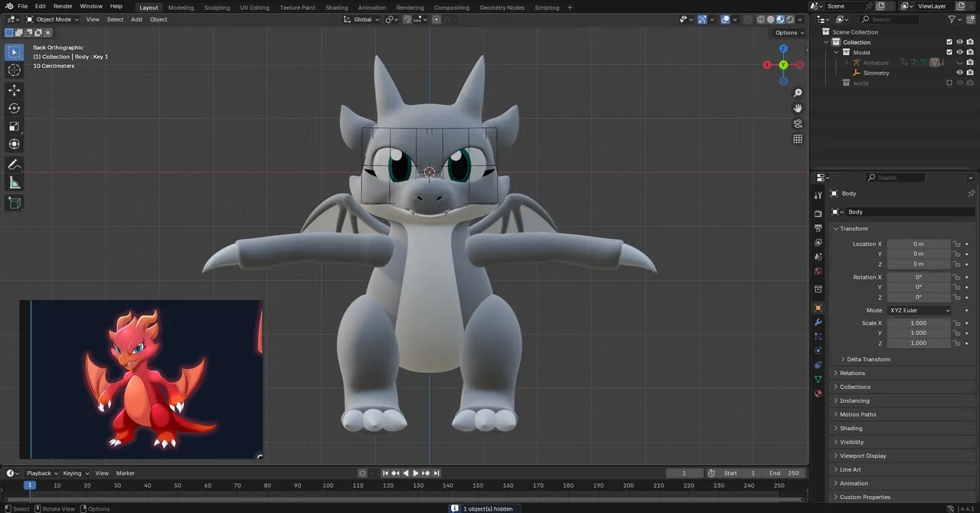
Task: Open the Render properties tab
Action: point(818,214)
